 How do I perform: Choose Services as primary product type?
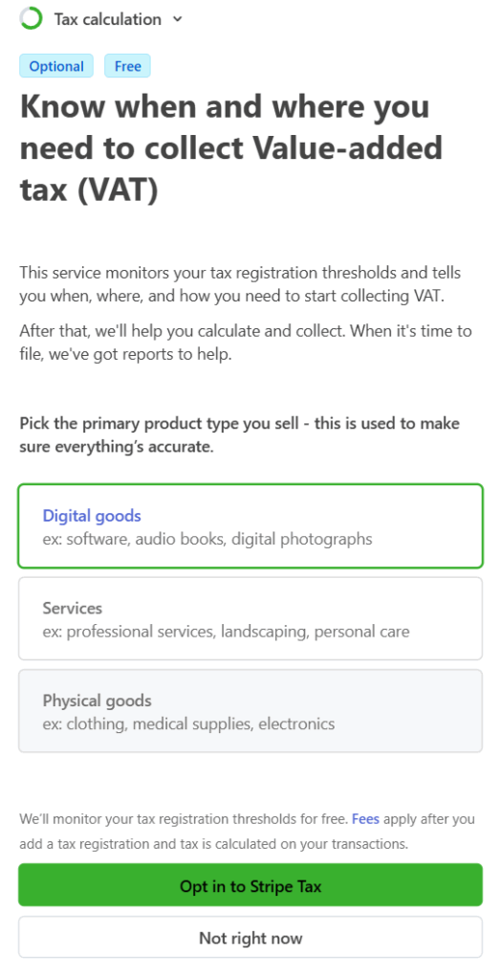click(x=250, y=619)
